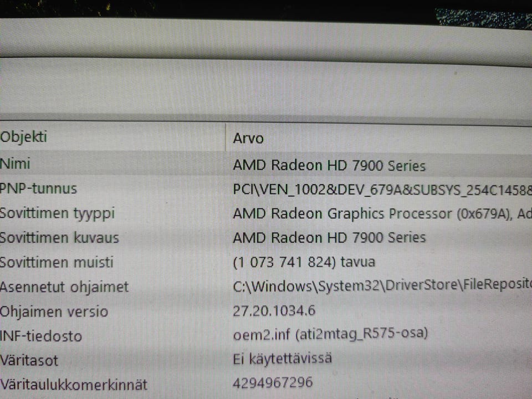Select the C:\Windows\System32\DriverStore path value

[382, 286]
